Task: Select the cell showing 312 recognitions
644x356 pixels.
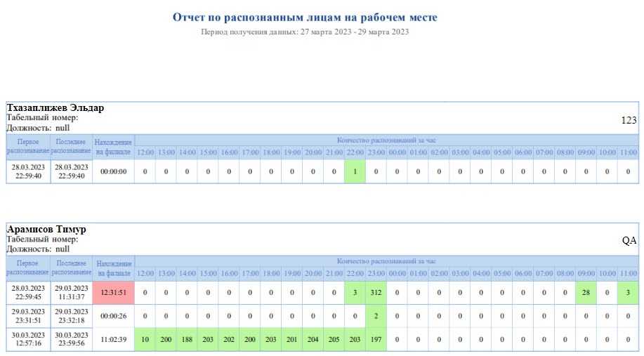Action: (376, 293)
